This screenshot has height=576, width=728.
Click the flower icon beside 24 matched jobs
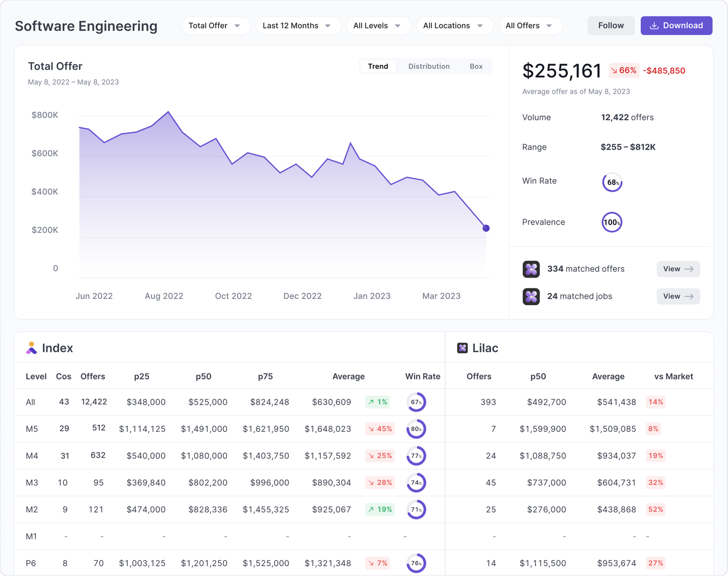point(531,296)
